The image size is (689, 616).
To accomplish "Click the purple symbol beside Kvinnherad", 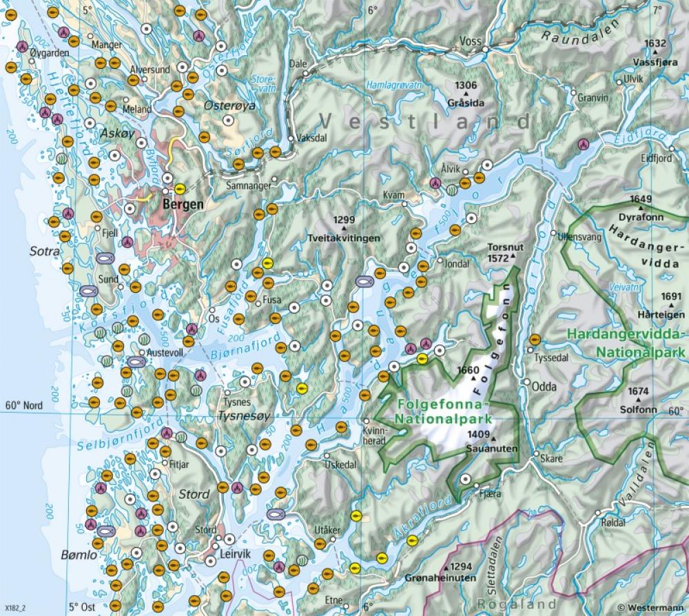I will pyautogui.click(x=411, y=349).
